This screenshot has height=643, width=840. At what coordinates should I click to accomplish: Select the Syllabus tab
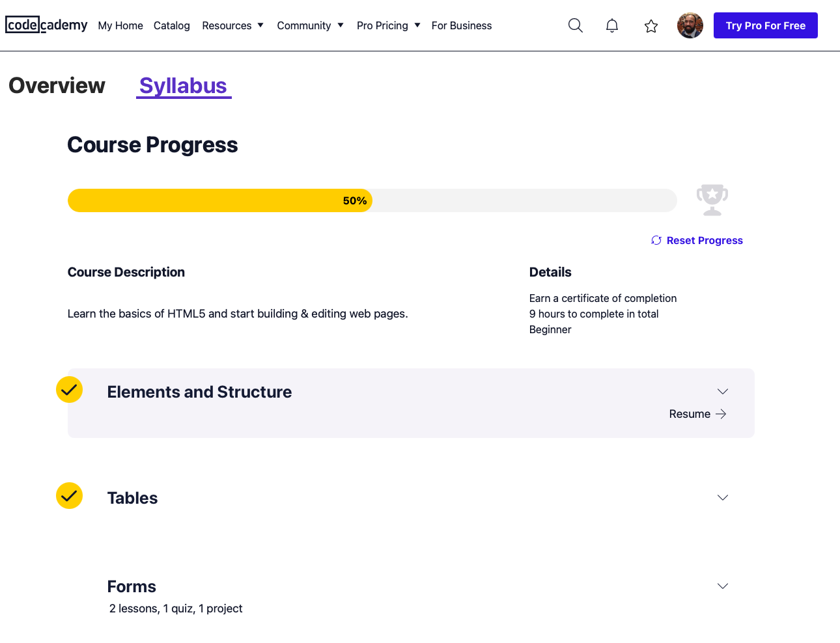183,85
